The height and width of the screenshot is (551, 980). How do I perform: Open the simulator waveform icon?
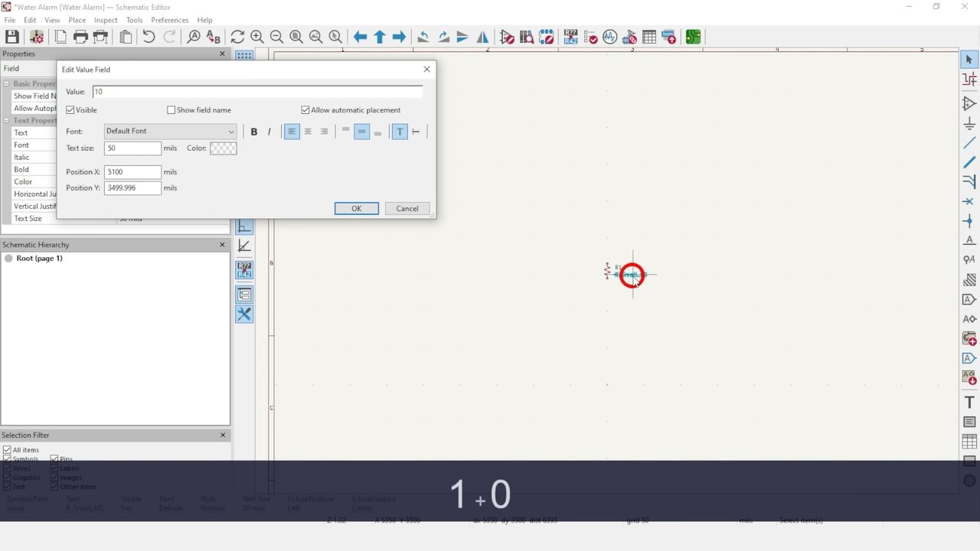609,37
